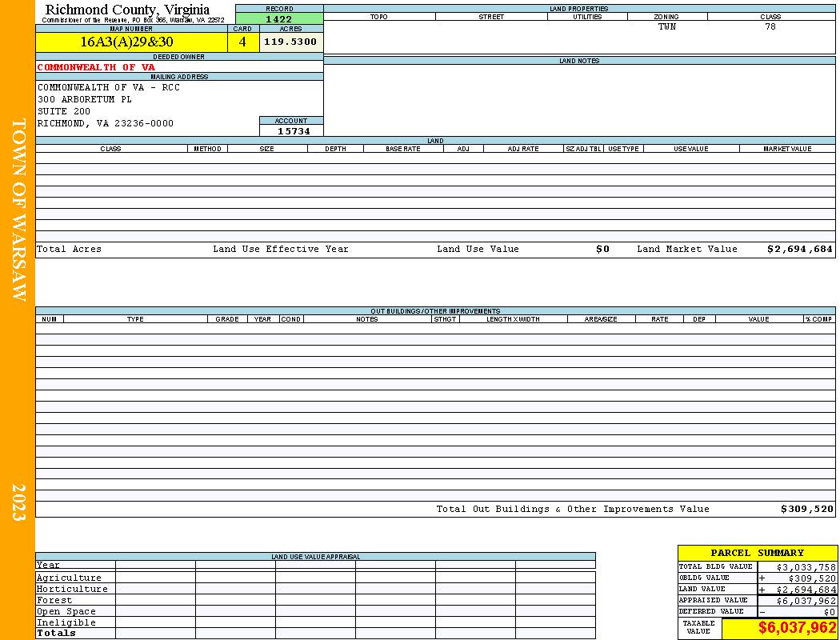Select the LAND NOTES header
This screenshot has height=640, width=840.
tap(579, 61)
